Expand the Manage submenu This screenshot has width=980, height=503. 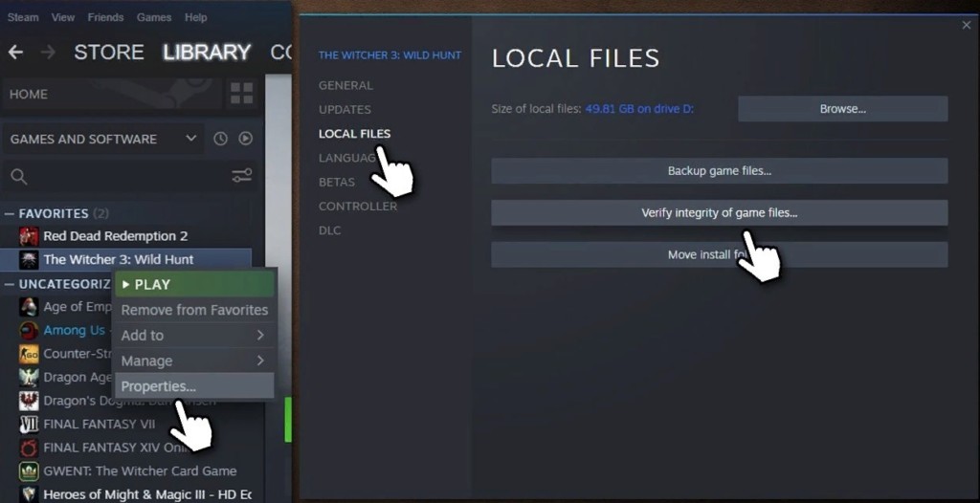coord(194,361)
